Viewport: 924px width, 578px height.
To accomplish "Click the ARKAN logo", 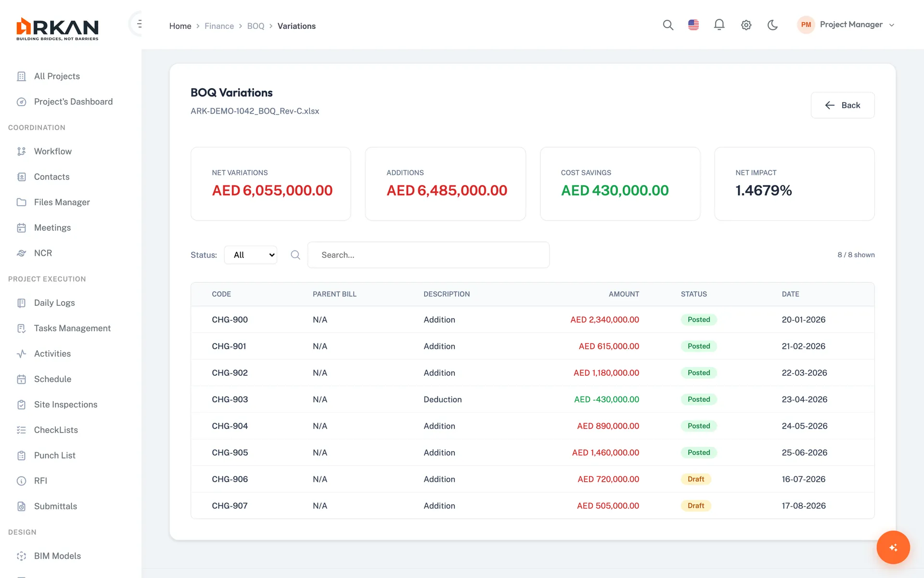I will 57,29.
